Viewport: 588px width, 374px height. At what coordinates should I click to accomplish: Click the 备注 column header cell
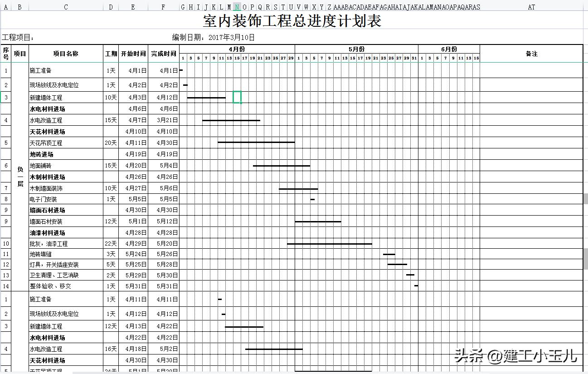tap(531, 54)
